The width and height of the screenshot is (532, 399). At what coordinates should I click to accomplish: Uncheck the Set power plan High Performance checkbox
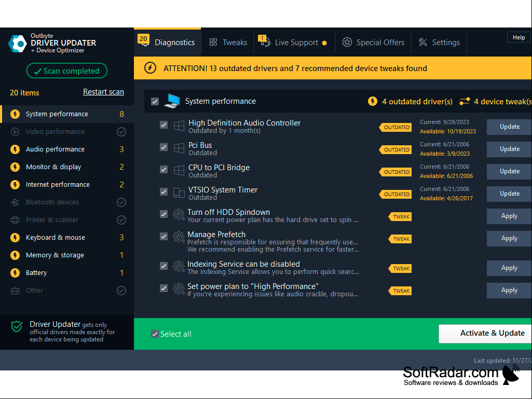[x=163, y=288]
